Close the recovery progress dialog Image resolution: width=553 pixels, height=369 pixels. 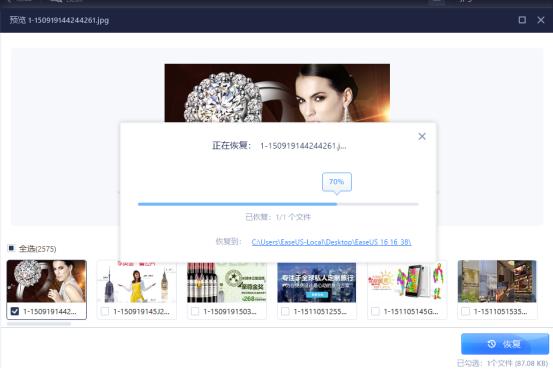422,136
